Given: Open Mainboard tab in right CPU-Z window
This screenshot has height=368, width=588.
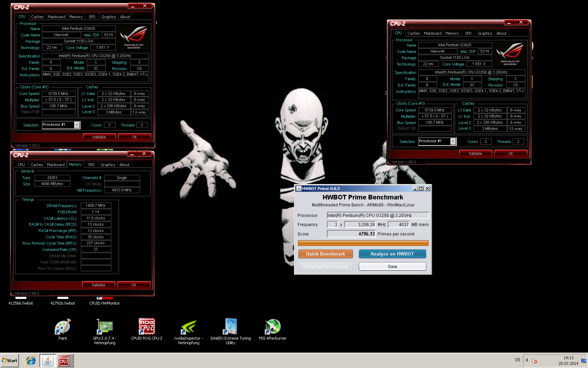Looking at the screenshot, I should point(433,33).
